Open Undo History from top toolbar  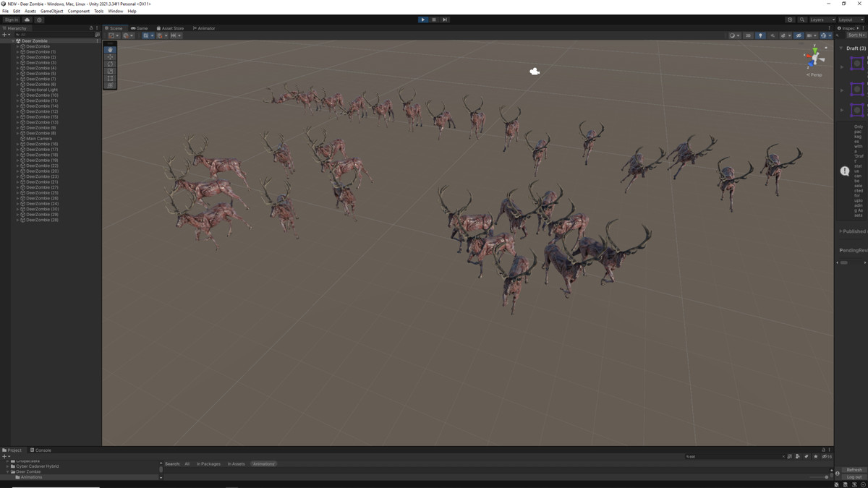tap(790, 20)
